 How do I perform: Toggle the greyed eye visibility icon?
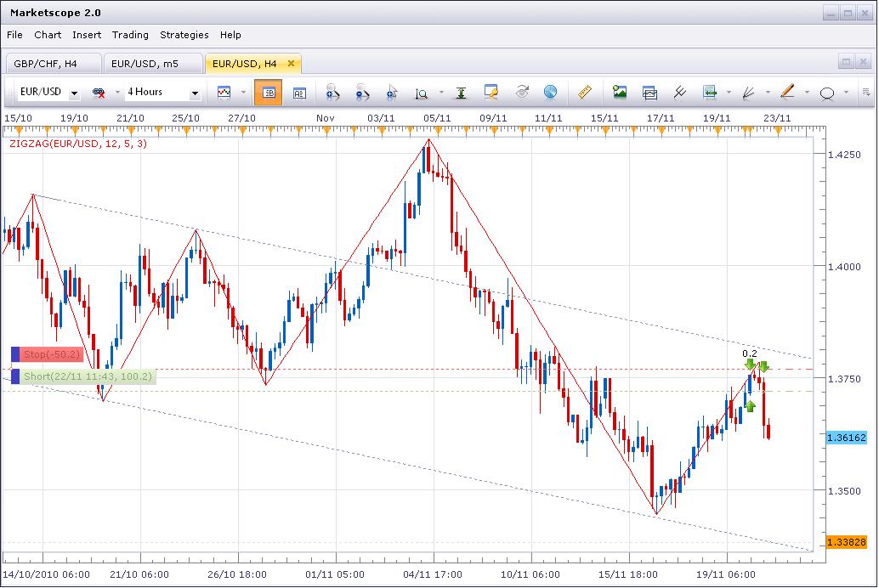tap(522, 92)
